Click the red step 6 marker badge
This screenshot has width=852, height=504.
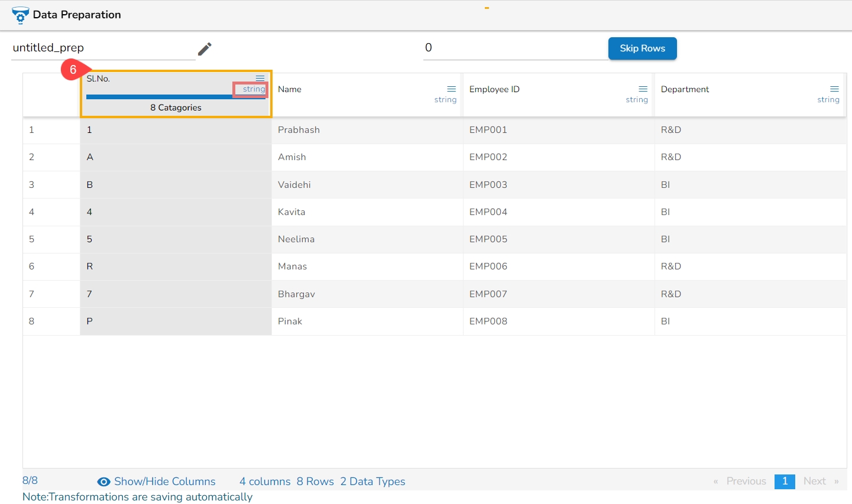point(73,70)
